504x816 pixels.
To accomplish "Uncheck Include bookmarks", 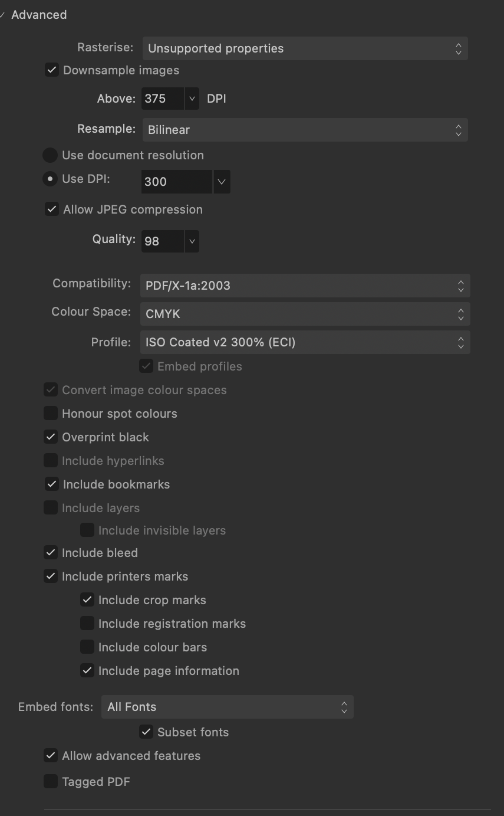I will point(52,484).
